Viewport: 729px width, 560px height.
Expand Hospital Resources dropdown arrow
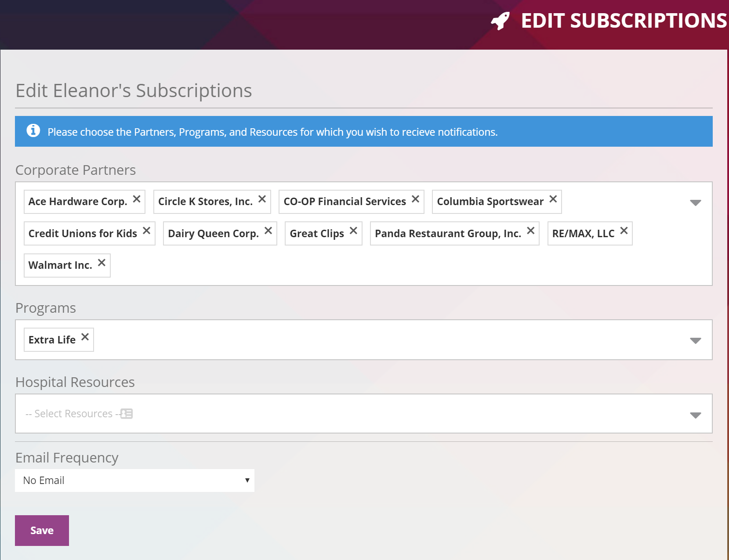coord(695,415)
